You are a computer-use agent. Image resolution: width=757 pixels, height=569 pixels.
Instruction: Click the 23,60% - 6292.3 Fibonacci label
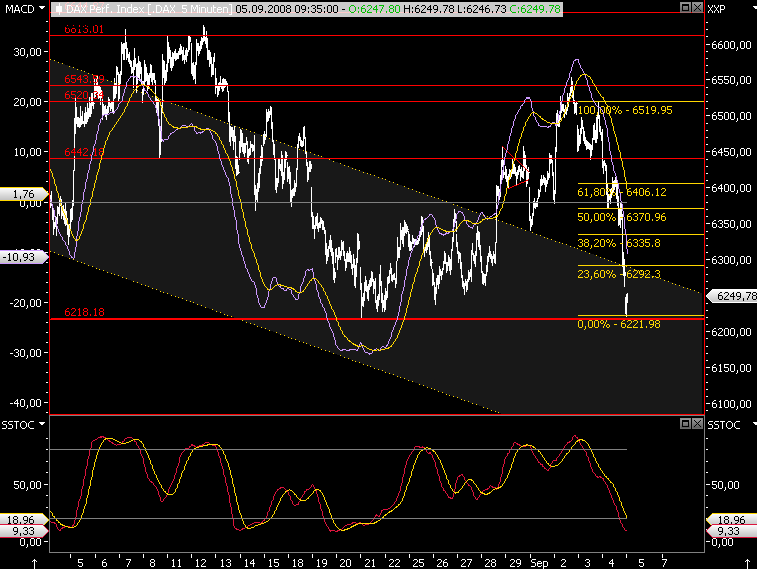click(619, 274)
